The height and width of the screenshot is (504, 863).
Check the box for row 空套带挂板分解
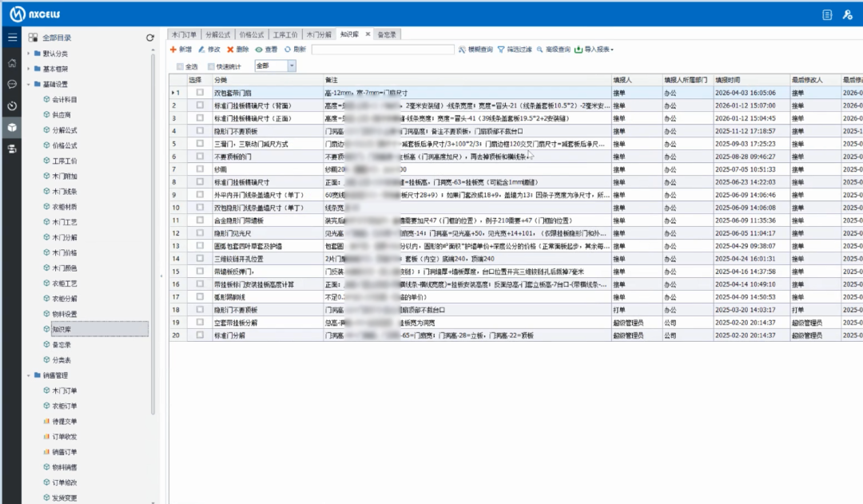pos(200,322)
